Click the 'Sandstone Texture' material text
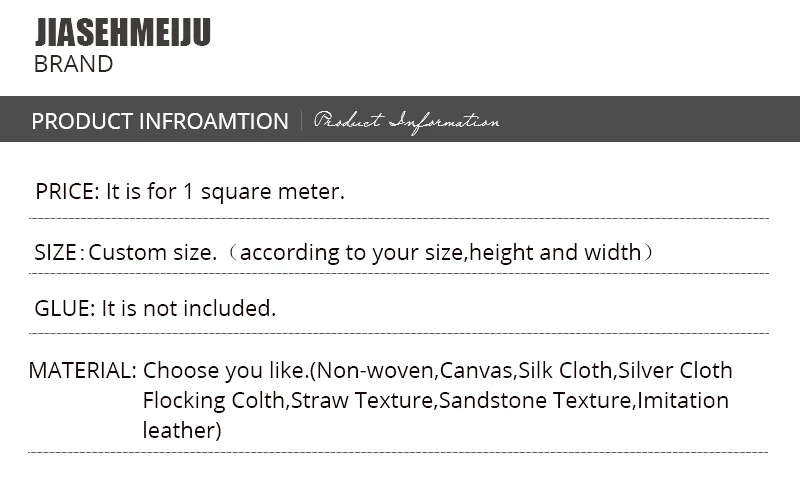Viewport: 800px width, 492px height. (535, 401)
